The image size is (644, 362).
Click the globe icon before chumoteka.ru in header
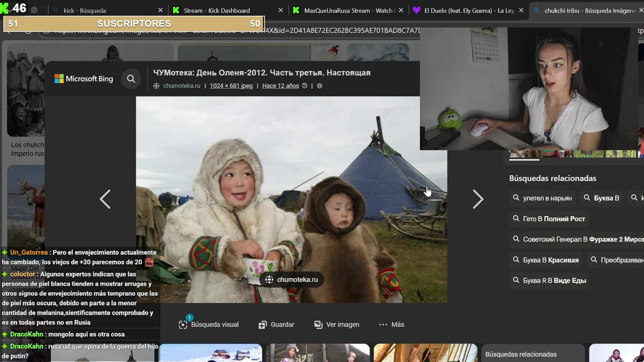point(156,86)
